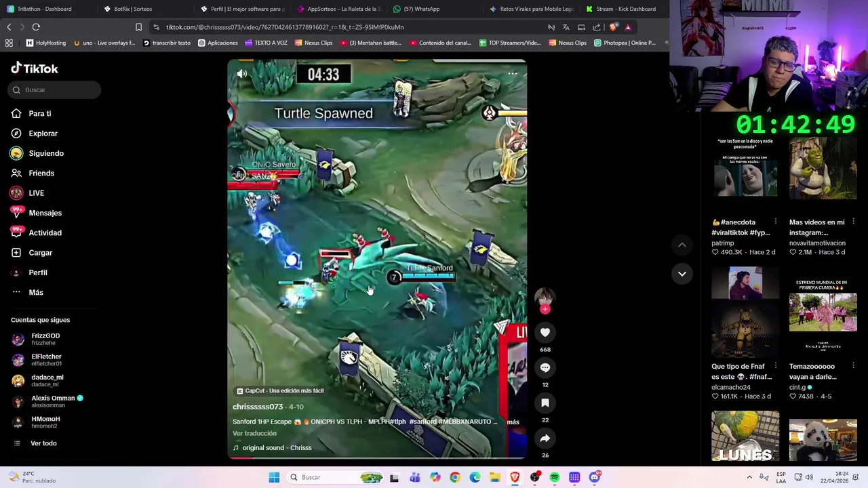
Task: Click the Brave Shields lion icon
Action: click(613, 27)
